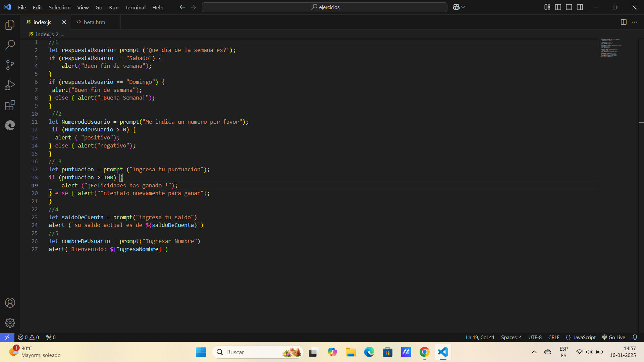
Task: Change indentation via Spaces: 4
Action: tap(511, 337)
